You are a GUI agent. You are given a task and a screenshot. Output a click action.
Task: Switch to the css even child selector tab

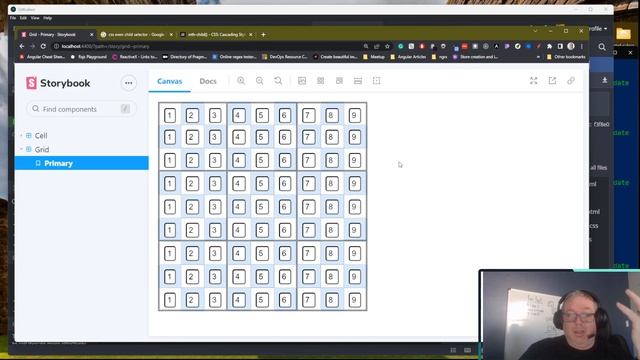(136, 35)
